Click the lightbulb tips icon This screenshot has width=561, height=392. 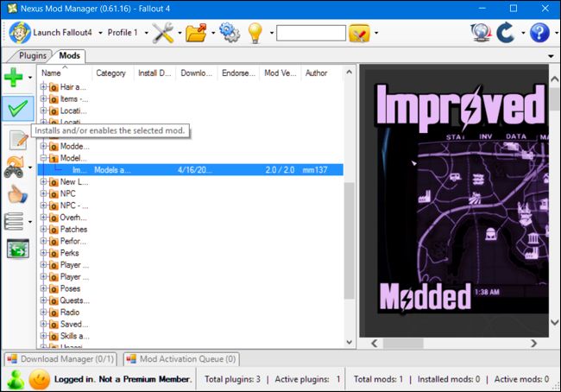(x=255, y=33)
